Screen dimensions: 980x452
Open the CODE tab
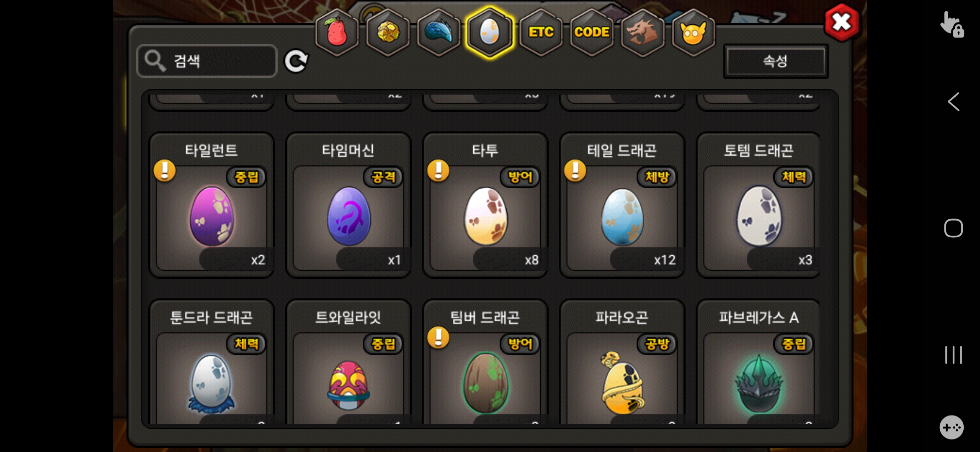(592, 32)
